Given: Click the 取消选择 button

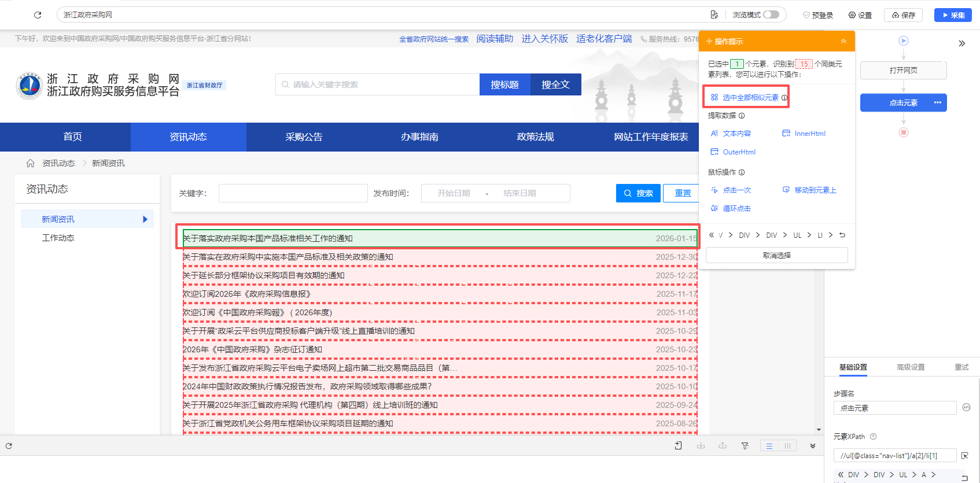Looking at the screenshot, I should [x=777, y=255].
